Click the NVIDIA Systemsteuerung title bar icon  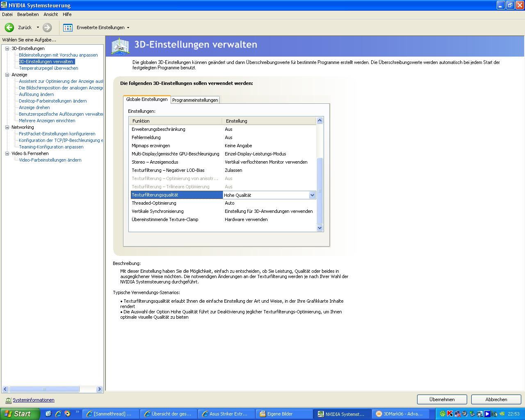(4, 5)
